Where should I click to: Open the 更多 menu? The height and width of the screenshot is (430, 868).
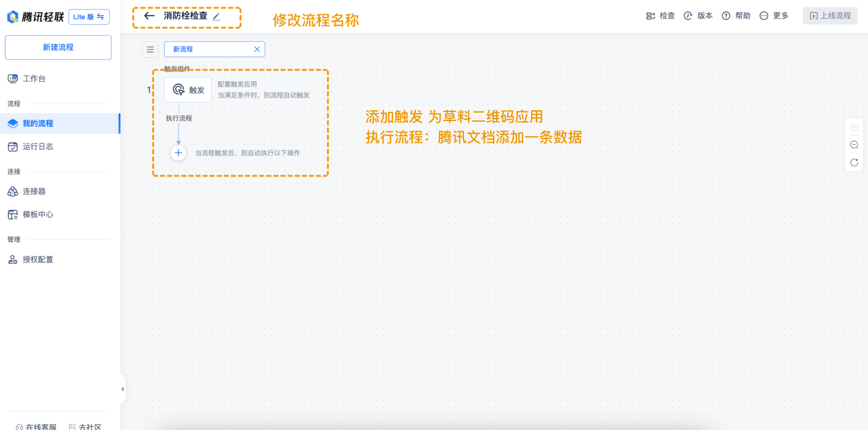774,16
